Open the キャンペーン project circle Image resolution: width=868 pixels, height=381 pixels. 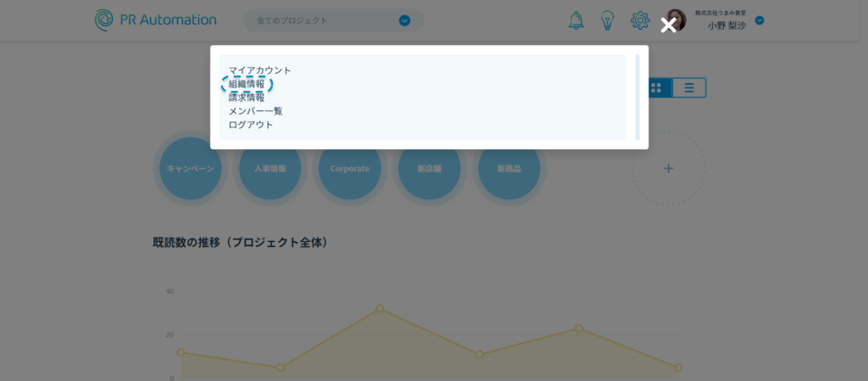click(x=191, y=169)
